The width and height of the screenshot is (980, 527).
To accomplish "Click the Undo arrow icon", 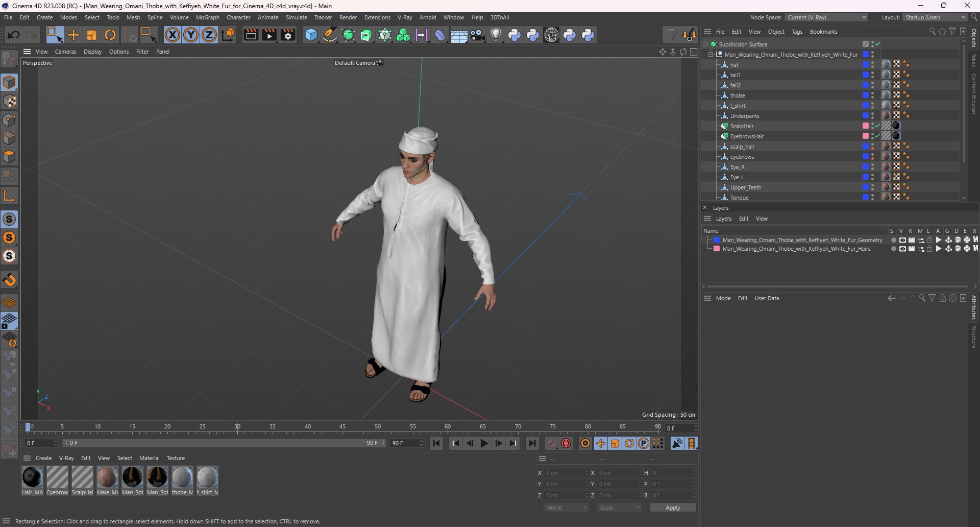I will 14,35.
